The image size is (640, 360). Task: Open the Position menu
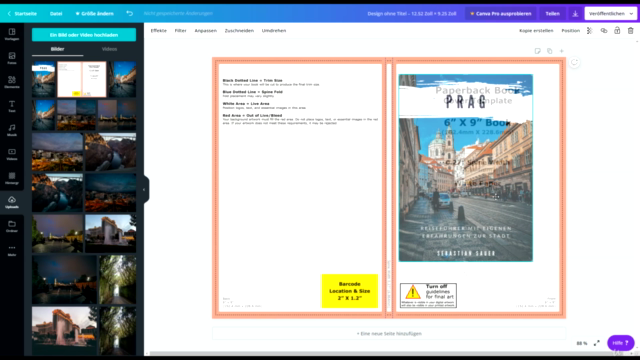tap(571, 31)
